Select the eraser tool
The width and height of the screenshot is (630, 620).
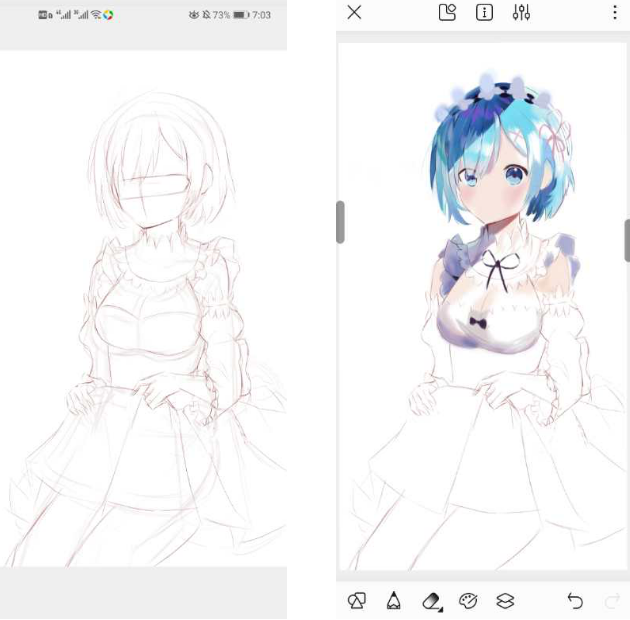[432, 602]
